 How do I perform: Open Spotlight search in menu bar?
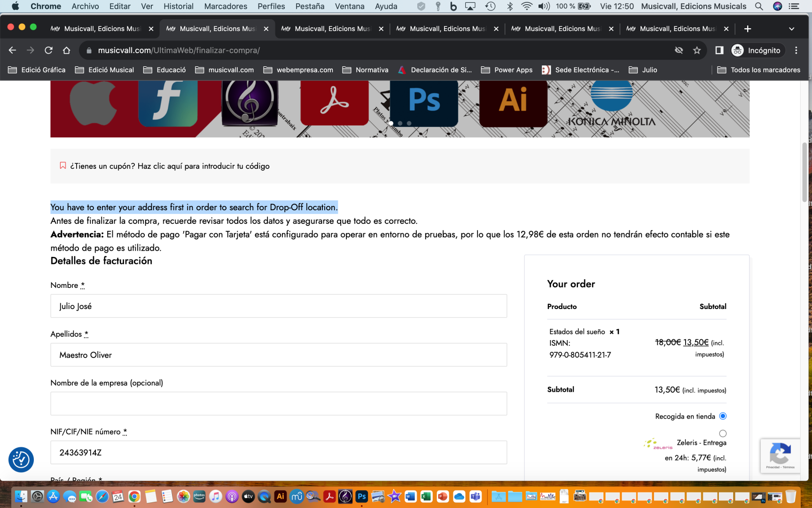click(x=759, y=6)
